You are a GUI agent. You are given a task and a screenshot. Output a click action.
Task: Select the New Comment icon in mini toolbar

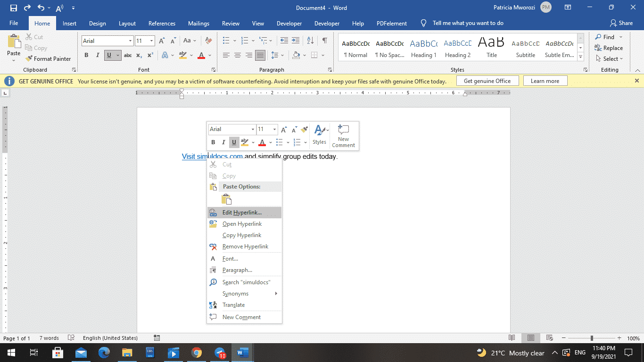(344, 135)
